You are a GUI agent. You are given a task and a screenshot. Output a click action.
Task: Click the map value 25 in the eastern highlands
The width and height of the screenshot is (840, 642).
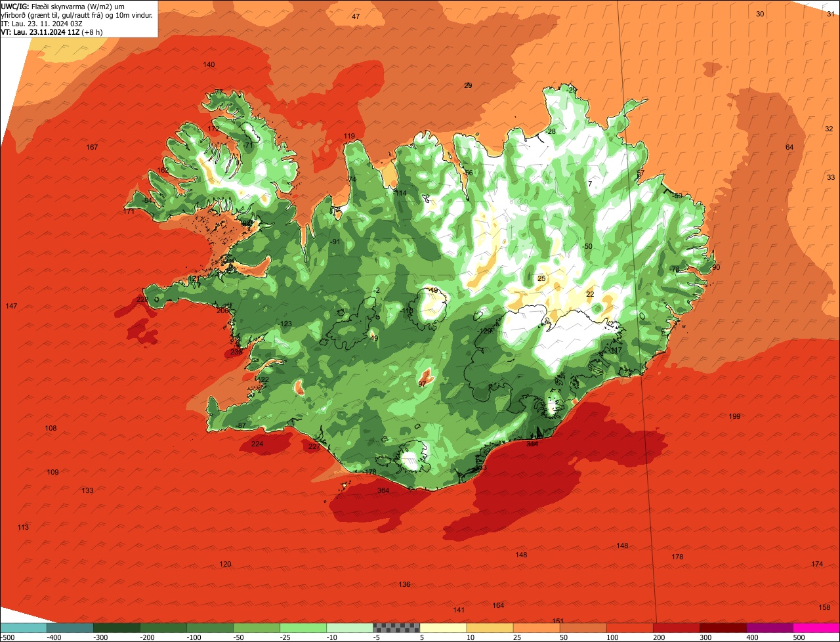tap(541, 278)
